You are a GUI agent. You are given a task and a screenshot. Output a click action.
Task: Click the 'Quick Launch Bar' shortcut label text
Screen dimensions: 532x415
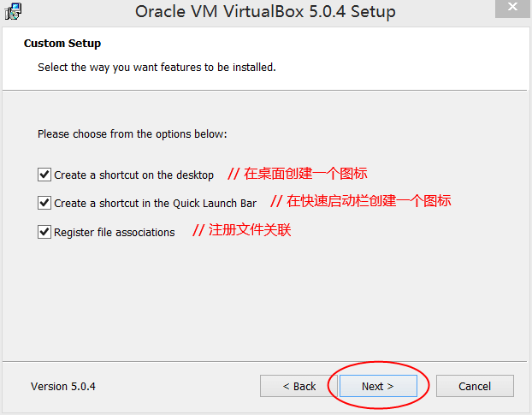coord(155,204)
